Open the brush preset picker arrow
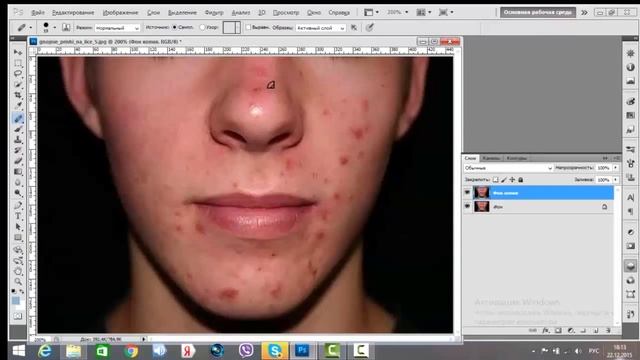Viewport: 640px width, 360px height. tap(55, 27)
